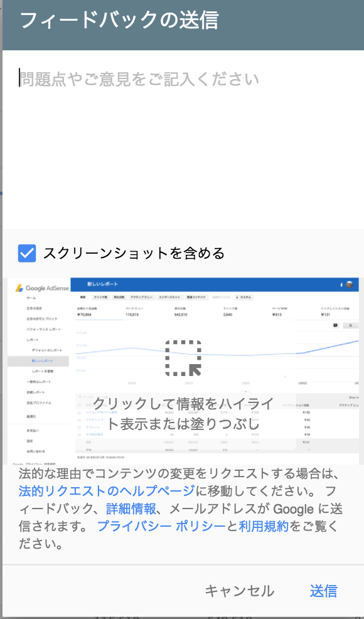Open プライバシー ポリシー link
364x619 pixels.
[x=161, y=526]
